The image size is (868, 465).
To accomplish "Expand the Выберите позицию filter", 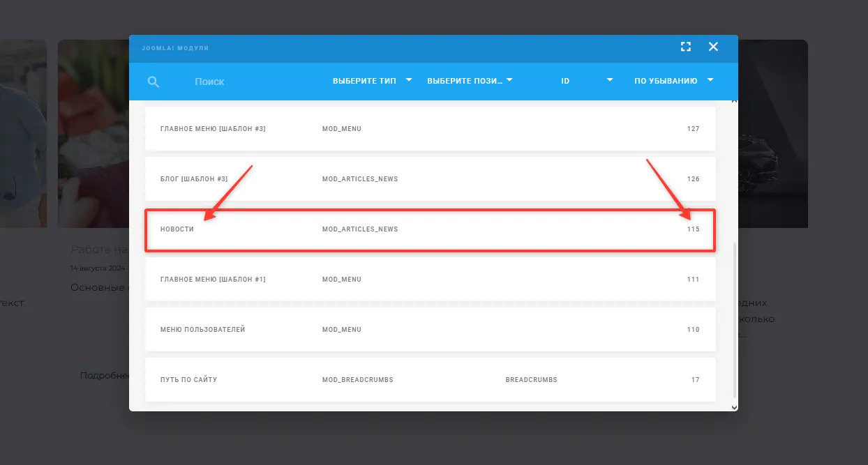I will 470,81.
